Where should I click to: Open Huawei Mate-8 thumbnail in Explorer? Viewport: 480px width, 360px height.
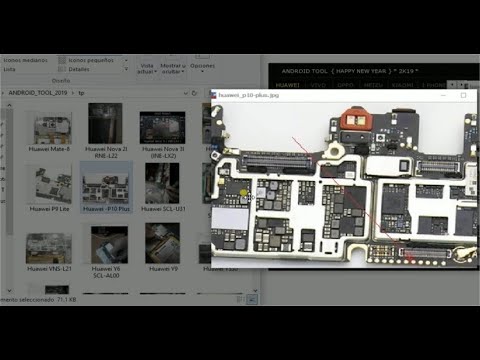49,131
